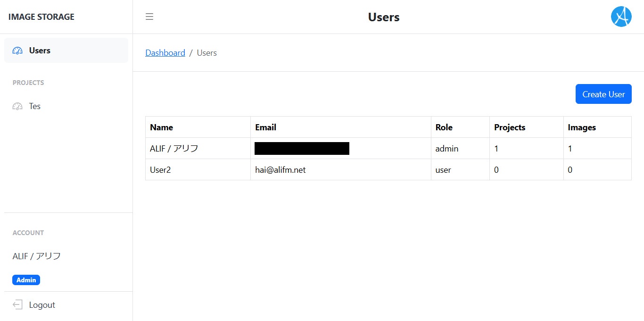Click the Projects column header

(509, 127)
